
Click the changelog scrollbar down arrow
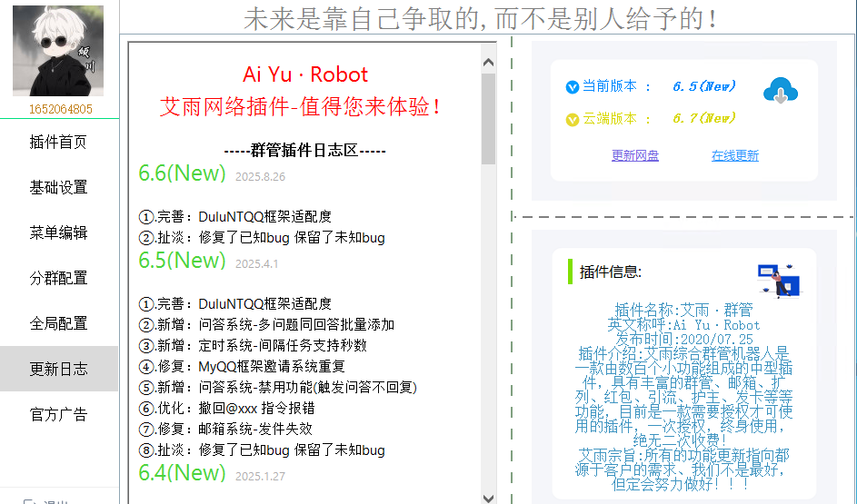489,497
